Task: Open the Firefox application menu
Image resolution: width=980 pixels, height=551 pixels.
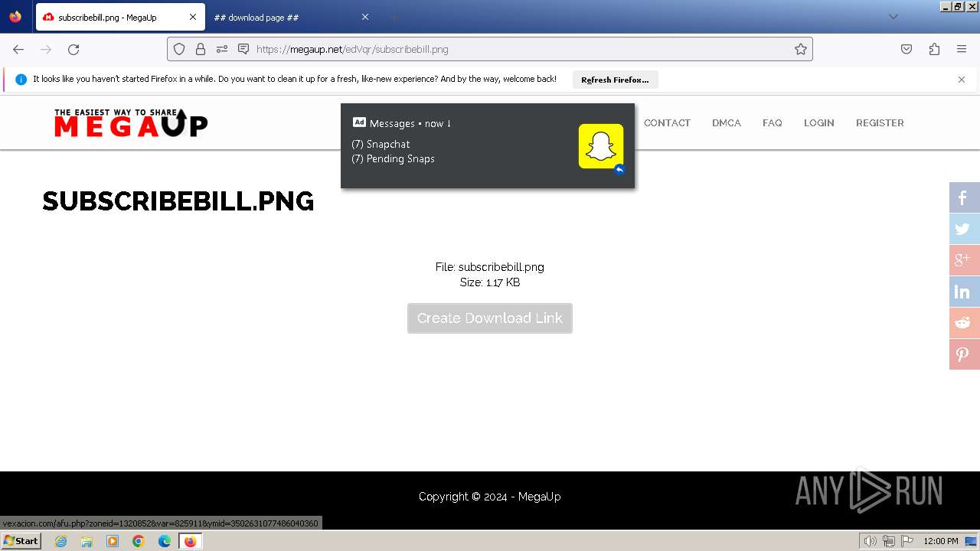Action: coord(962,49)
